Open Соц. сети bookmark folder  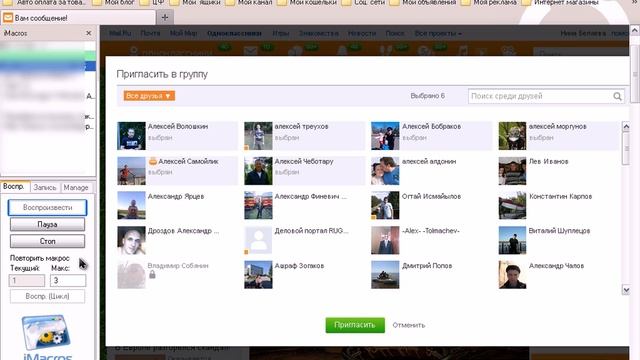363,2
